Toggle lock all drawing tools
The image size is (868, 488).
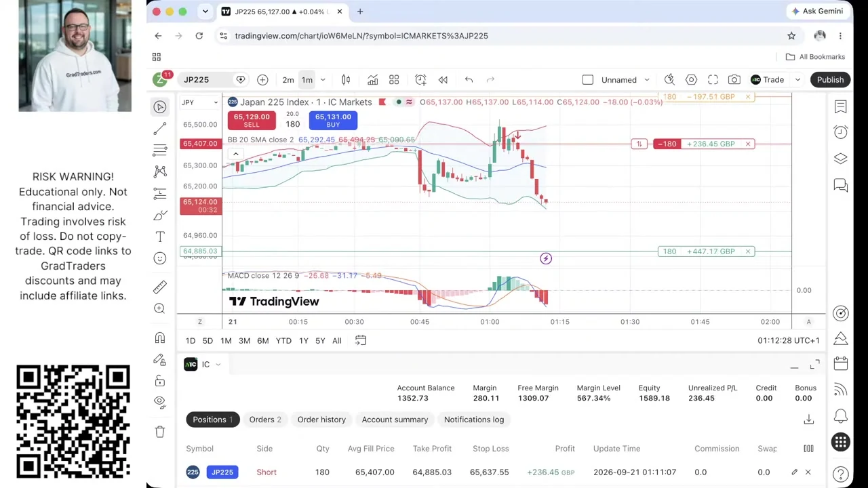coord(160,381)
